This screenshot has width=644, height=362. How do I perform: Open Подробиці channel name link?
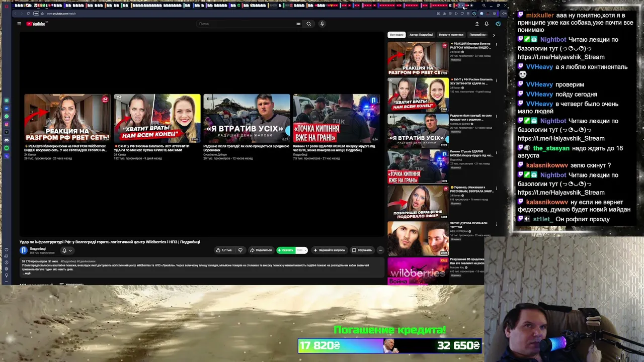(38, 249)
